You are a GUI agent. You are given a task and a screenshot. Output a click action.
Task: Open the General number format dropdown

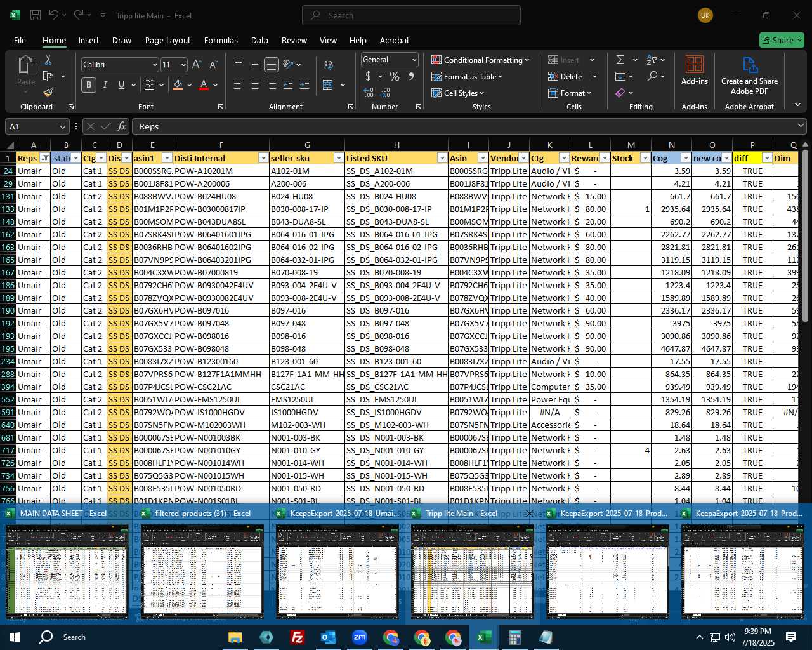tap(414, 60)
